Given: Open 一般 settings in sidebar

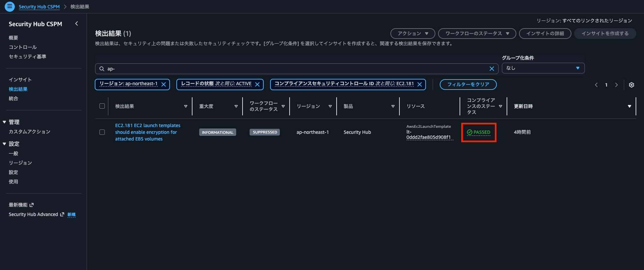Looking at the screenshot, I should [13, 154].
